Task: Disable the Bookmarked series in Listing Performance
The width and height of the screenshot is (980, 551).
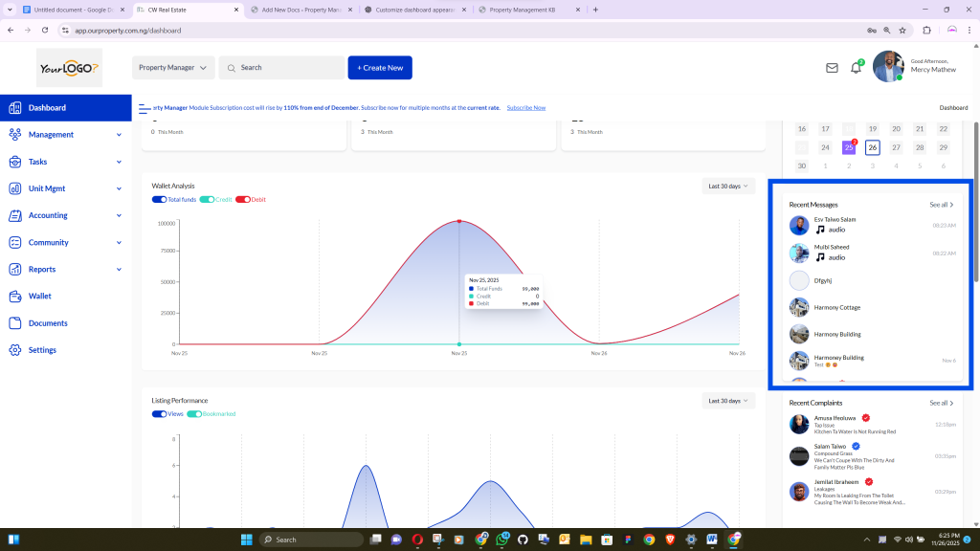Action: [x=194, y=414]
